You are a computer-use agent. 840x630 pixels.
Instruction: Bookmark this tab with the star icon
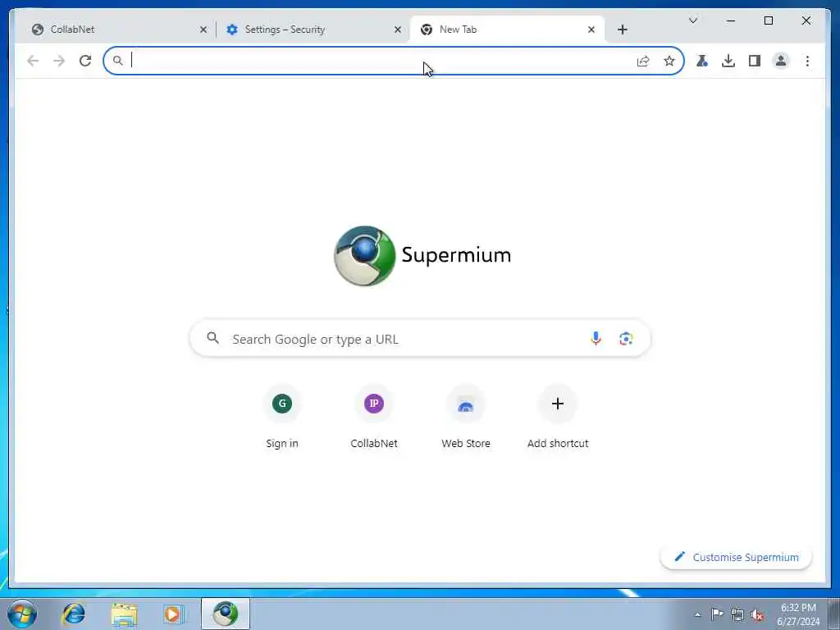coord(669,61)
